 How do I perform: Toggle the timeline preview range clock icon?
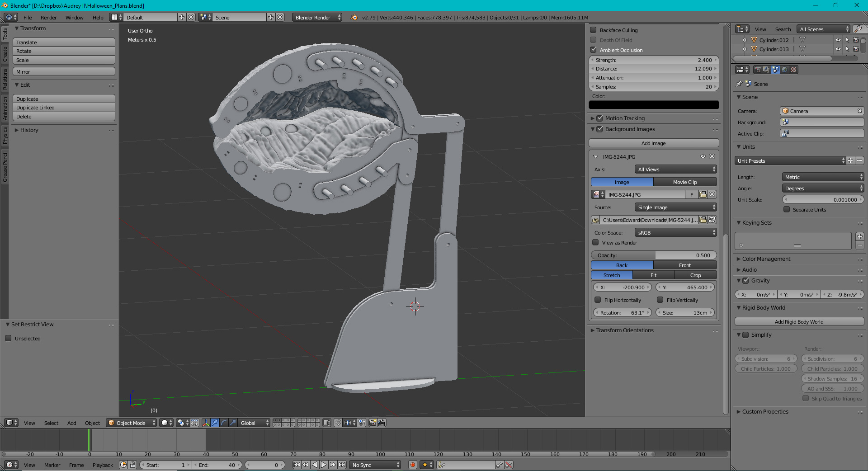point(123,465)
